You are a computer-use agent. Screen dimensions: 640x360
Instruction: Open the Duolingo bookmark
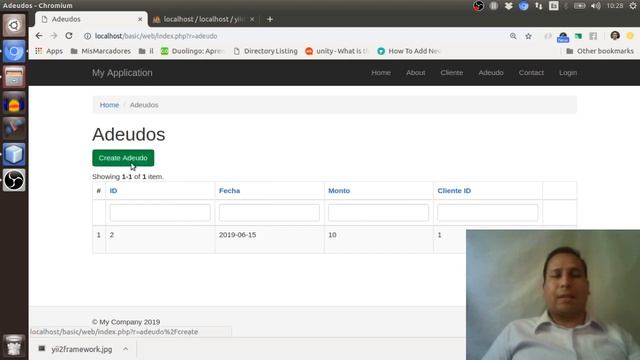pyautogui.click(x=193, y=51)
